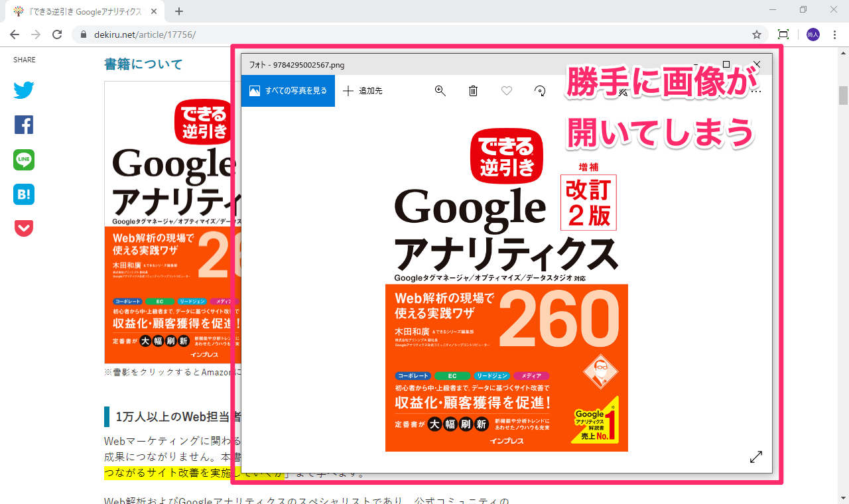
Task: Open Photos more options ellipsis
Action: coord(756,91)
